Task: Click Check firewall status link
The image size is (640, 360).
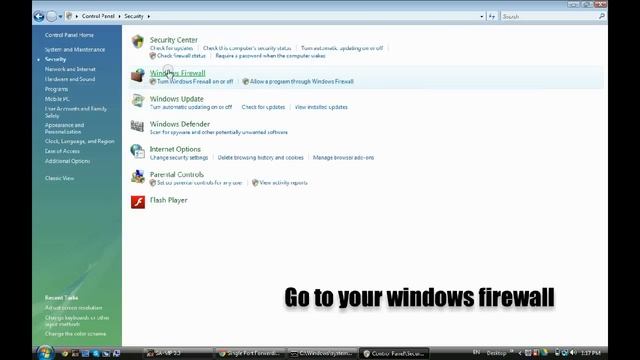Action: click(x=181, y=56)
